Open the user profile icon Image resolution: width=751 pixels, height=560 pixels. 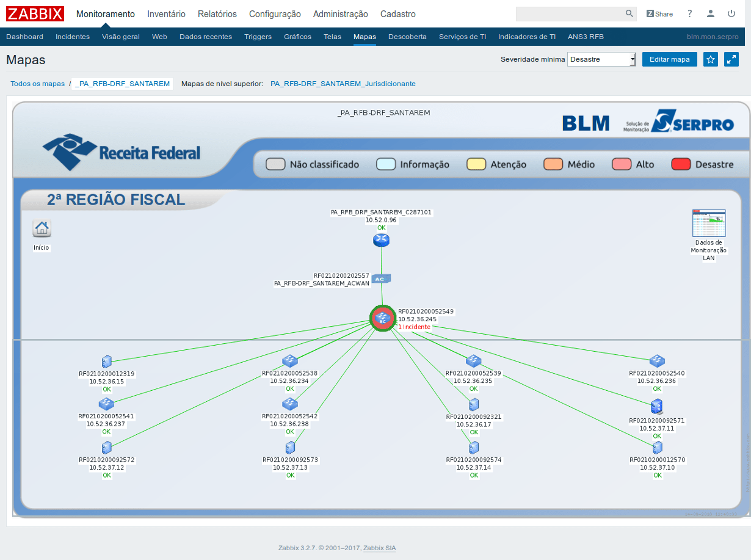(x=711, y=13)
